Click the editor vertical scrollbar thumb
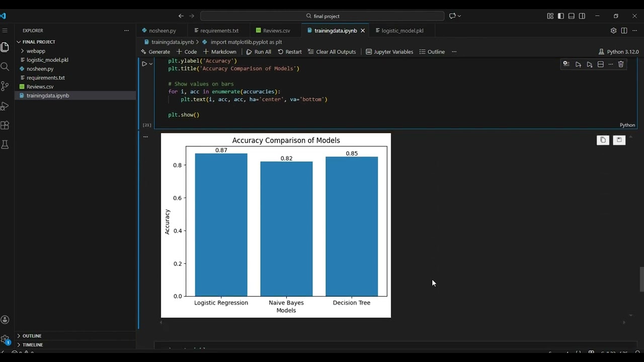 click(641, 279)
